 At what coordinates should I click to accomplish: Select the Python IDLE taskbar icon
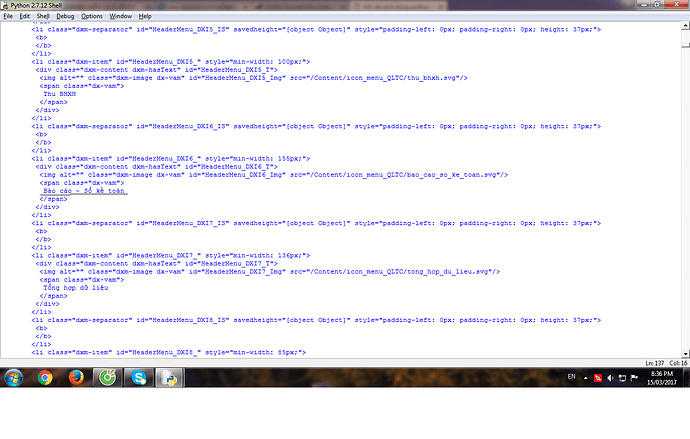point(169,379)
